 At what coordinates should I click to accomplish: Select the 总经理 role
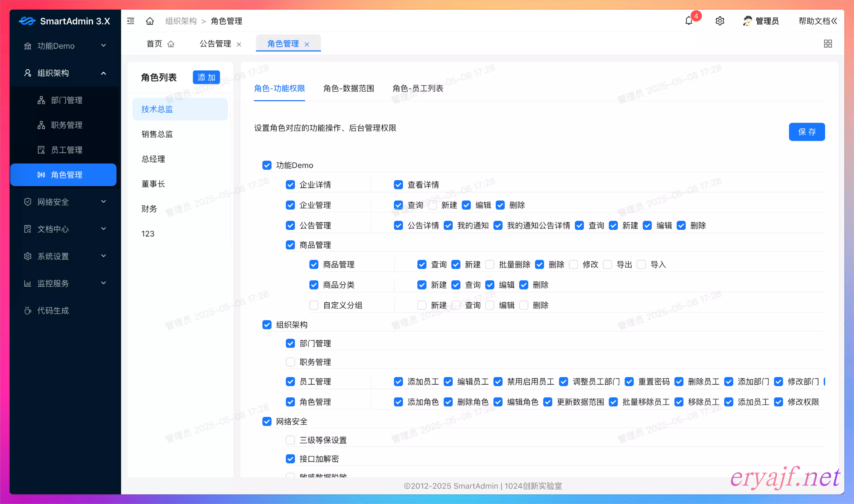click(x=180, y=159)
